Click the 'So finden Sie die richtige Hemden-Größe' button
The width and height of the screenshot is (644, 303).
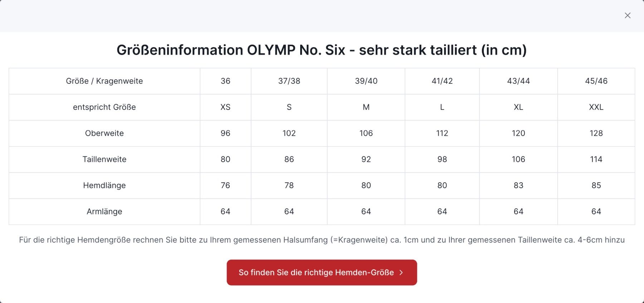pyautogui.click(x=322, y=273)
